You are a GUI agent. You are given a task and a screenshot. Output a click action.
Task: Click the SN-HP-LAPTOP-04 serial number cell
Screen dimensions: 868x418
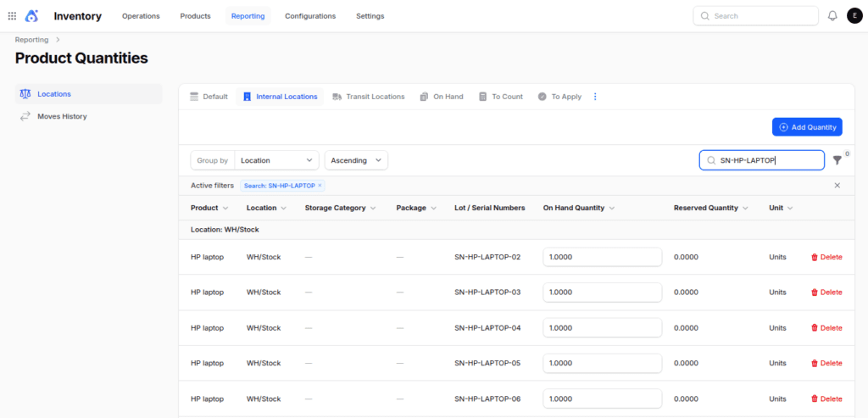pyautogui.click(x=487, y=328)
